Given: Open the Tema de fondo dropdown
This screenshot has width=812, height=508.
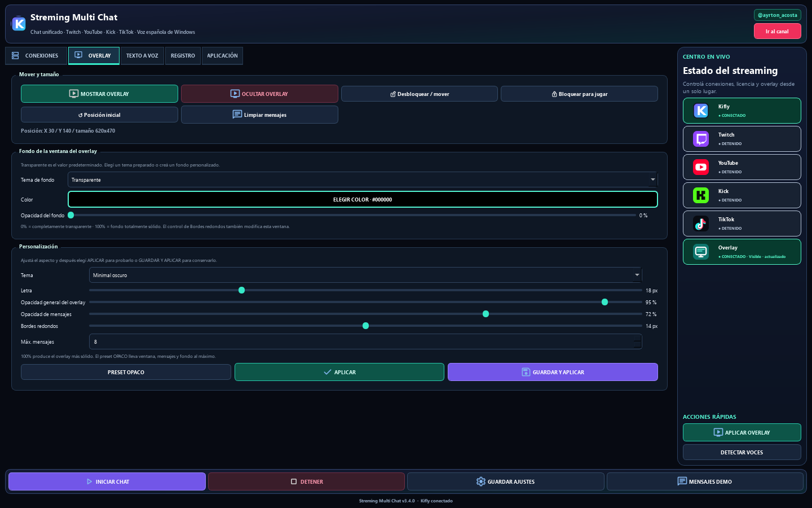Looking at the screenshot, I should tap(363, 179).
